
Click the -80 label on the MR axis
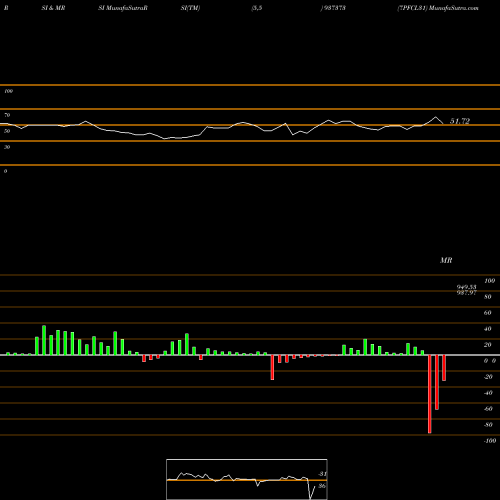point(488,425)
